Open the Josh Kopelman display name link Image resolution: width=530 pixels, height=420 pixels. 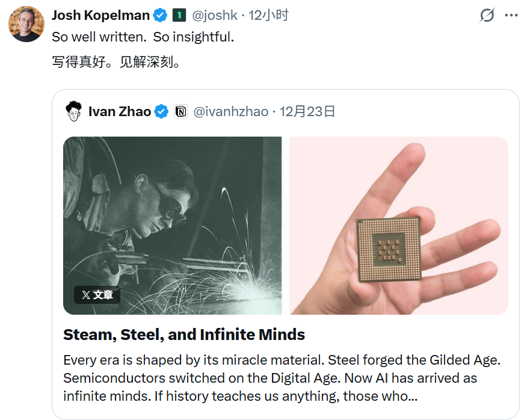click(x=100, y=15)
